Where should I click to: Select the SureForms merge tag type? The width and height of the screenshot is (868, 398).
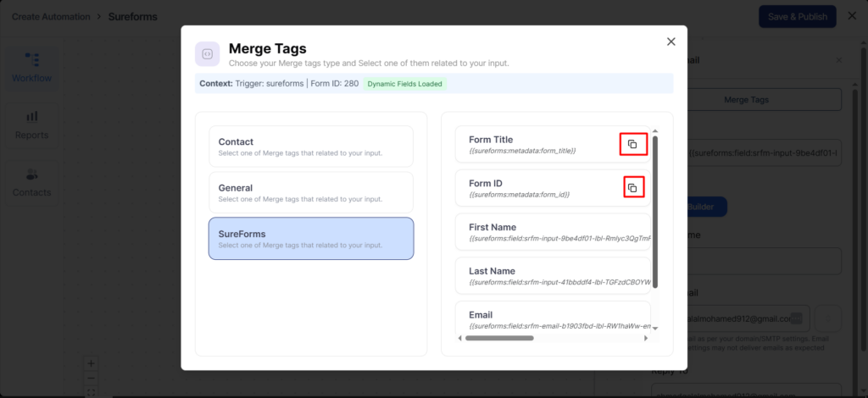[x=311, y=238]
